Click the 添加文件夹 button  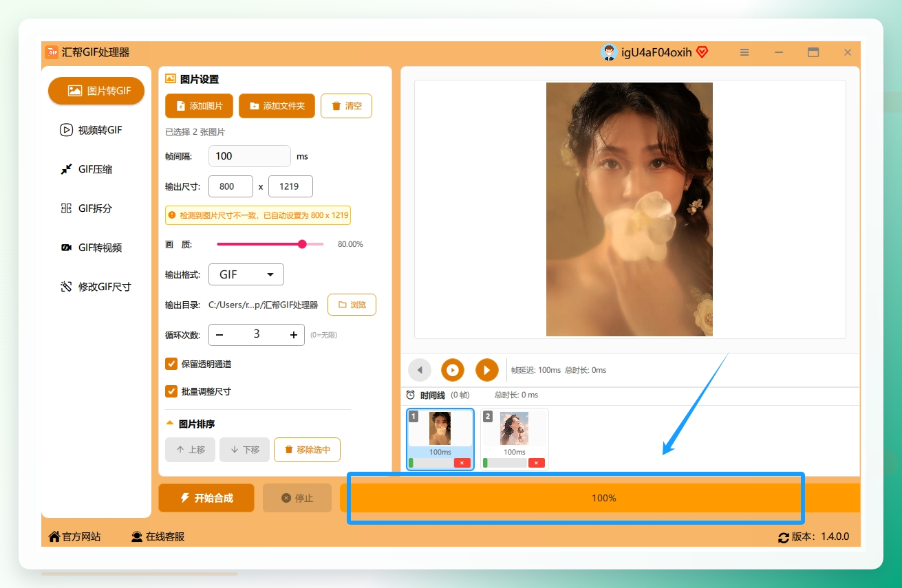pos(277,106)
